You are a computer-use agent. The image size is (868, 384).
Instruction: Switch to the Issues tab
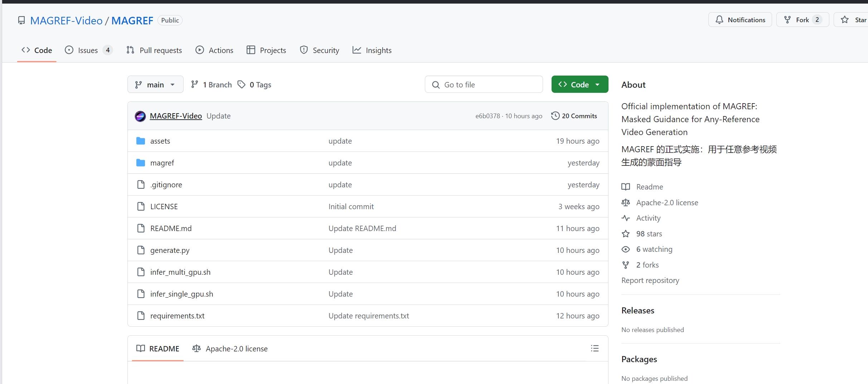(x=88, y=50)
